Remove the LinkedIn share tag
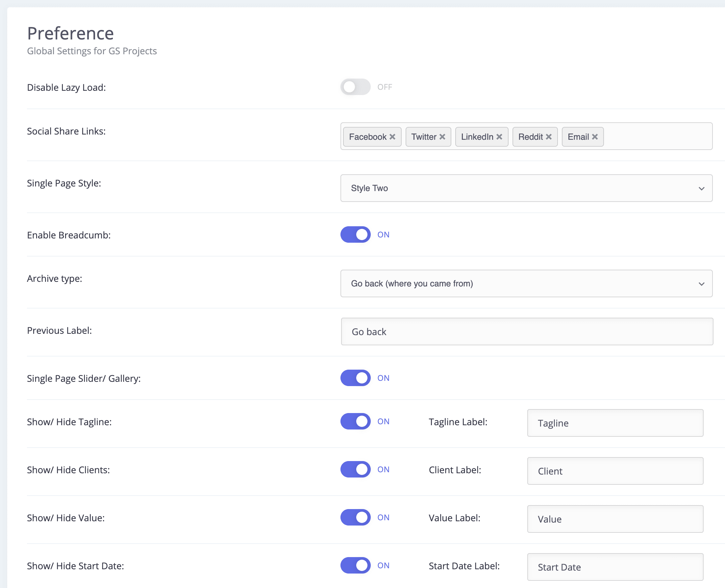725x588 pixels. 499,136
